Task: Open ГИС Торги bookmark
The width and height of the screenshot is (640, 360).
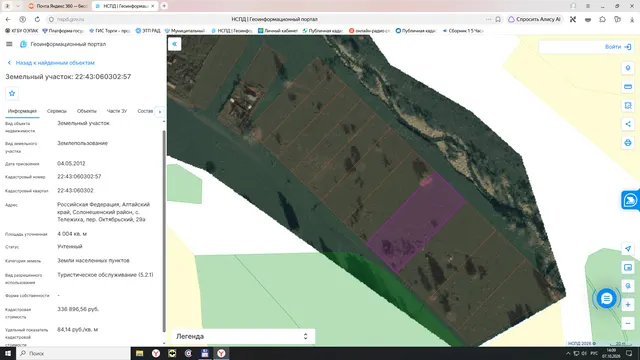Action: (109, 31)
